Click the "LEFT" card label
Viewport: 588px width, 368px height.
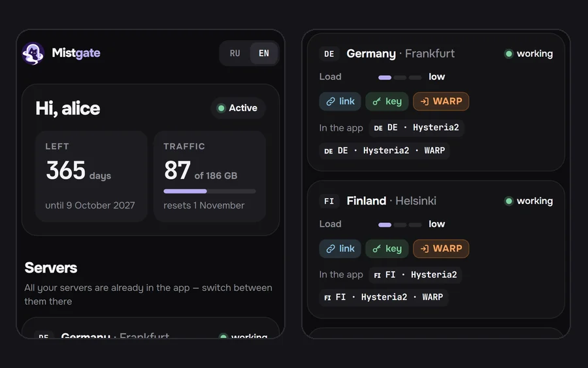click(57, 146)
